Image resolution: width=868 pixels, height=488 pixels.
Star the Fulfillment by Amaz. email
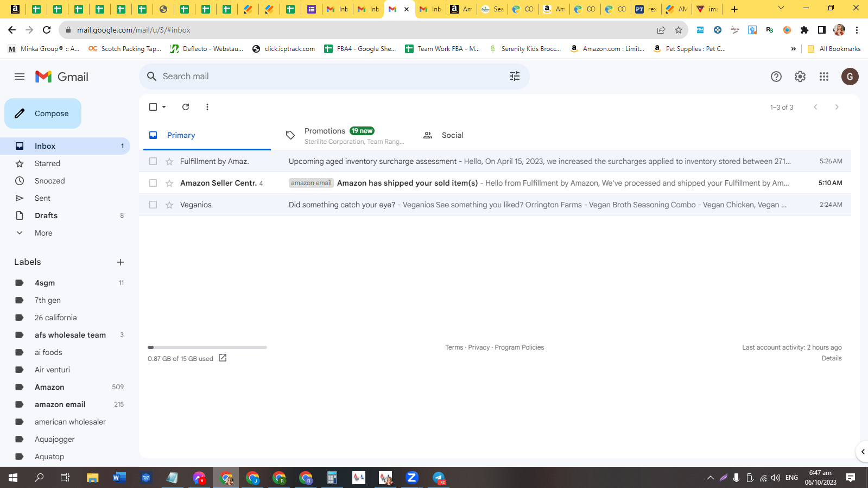coord(169,161)
